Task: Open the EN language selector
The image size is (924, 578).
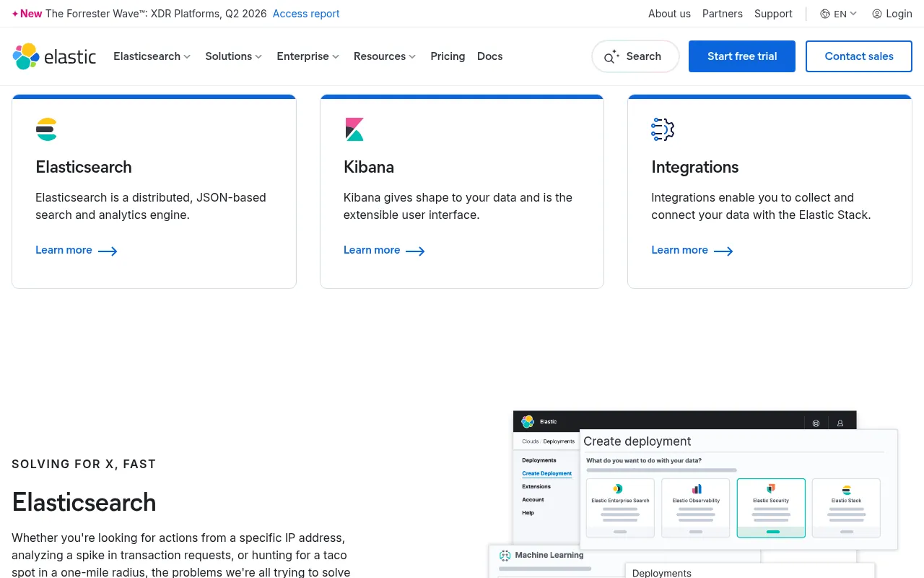Action: click(x=839, y=14)
